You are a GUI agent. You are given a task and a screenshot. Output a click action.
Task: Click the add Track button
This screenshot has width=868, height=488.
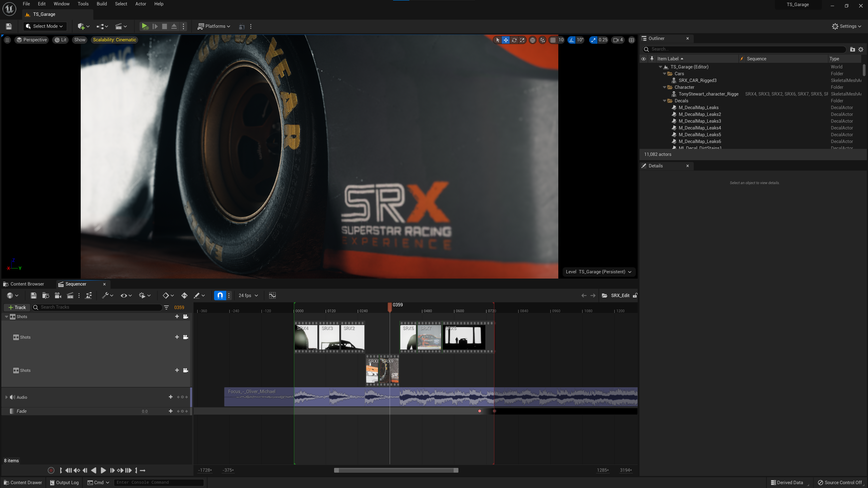(x=17, y=307)
